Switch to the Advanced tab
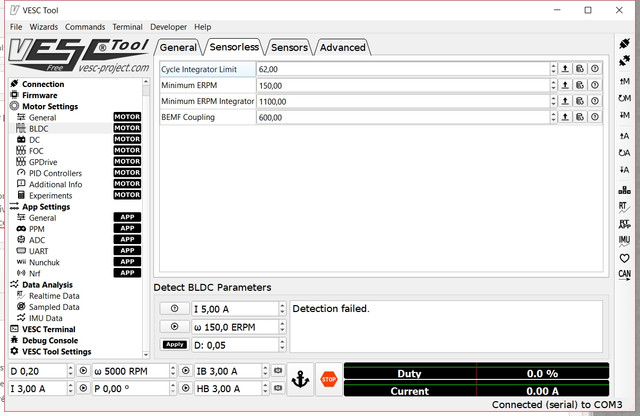 coord(342,47)
